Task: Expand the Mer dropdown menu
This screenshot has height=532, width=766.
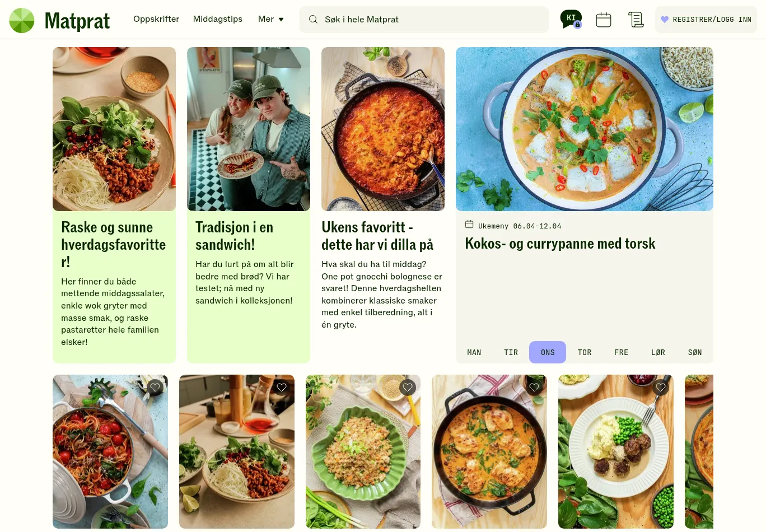Action: [x=271, y=19]
